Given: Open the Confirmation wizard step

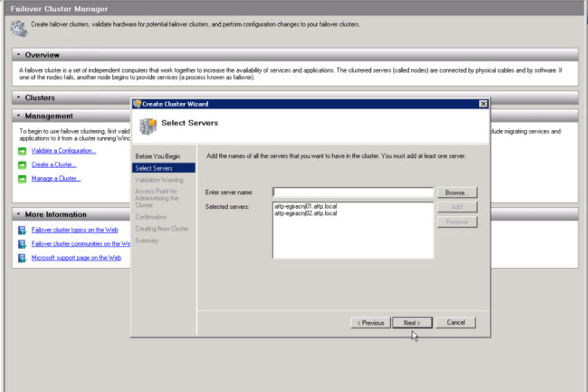Looking at the screenshot, I should 151,217.
